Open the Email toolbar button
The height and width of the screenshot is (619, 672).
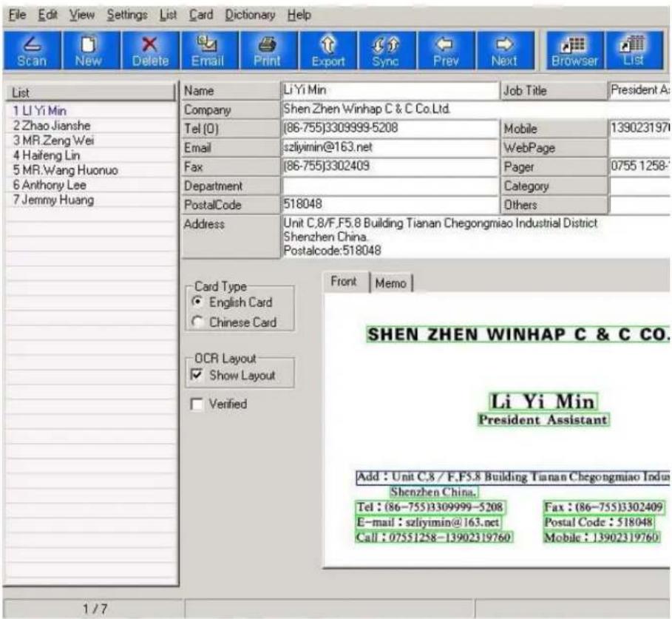[x=209, y=50]
